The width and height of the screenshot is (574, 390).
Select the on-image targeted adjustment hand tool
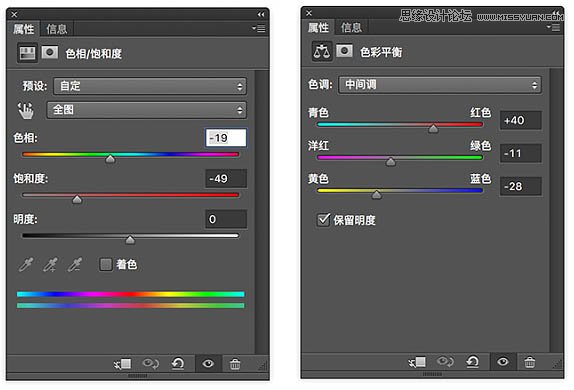pos(26,110)
